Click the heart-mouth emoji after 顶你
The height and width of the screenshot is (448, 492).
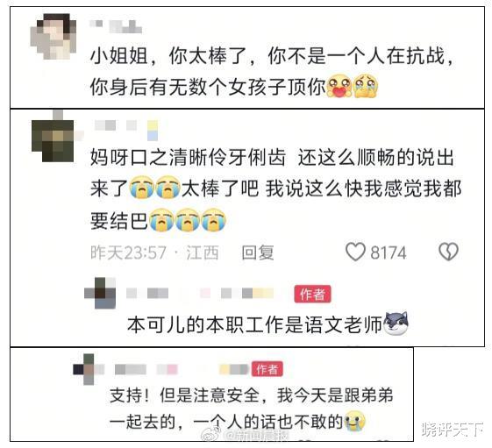click(x=339, y=86)
